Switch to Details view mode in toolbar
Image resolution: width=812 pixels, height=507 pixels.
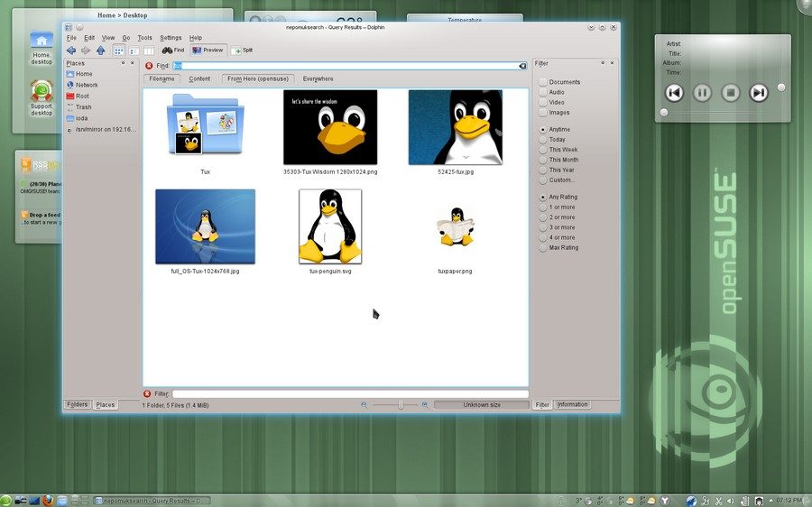click(x=134, y=51)
